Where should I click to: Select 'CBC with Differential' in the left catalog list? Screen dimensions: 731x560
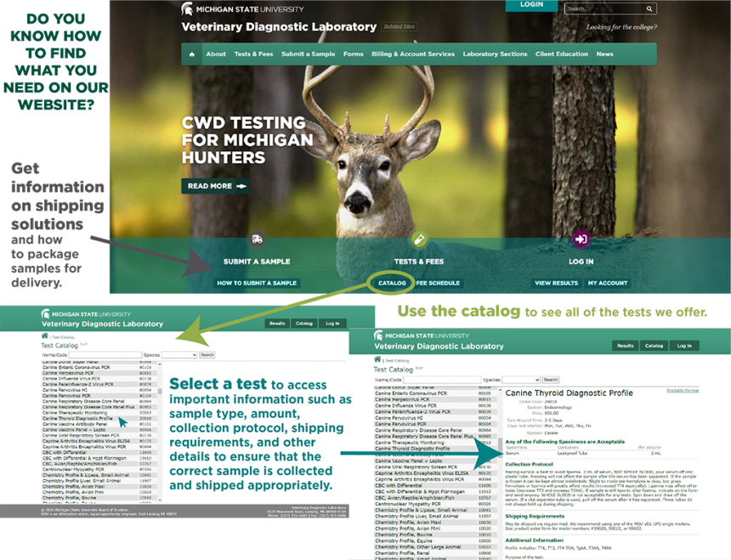pos(64,452)
